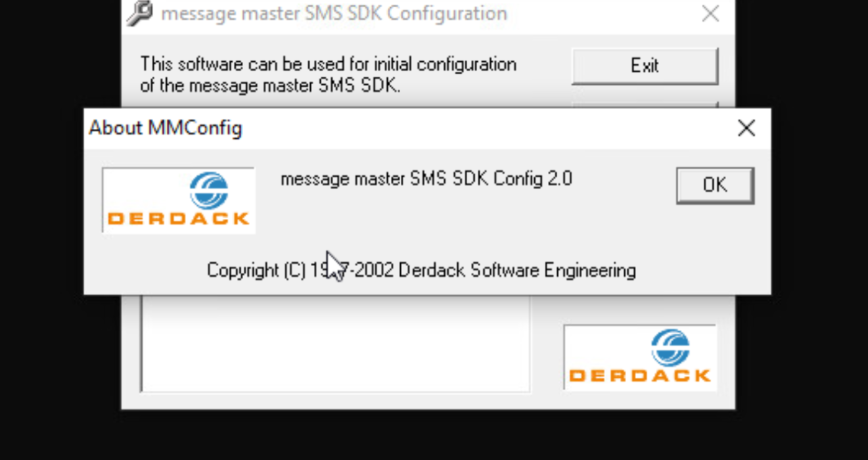Select the Derdack logo image in configuration window
The image size is (868, 460).
tap(640, 357)
